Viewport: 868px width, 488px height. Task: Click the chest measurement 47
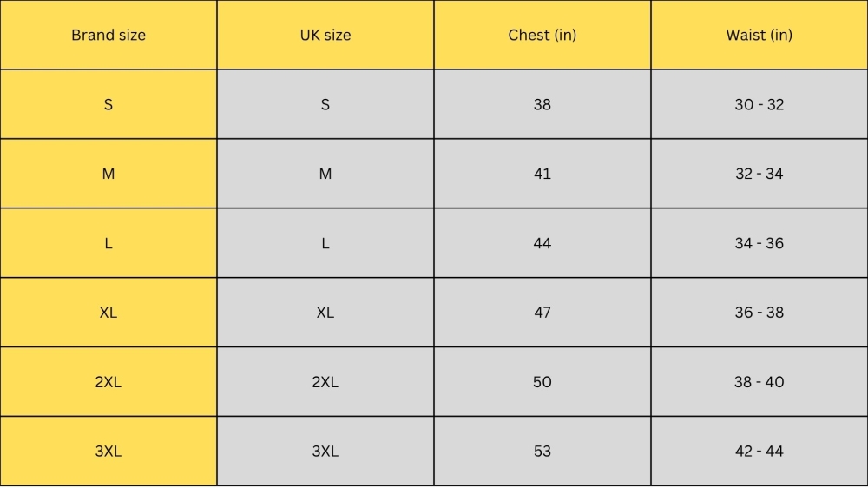(x=542, y=313)
